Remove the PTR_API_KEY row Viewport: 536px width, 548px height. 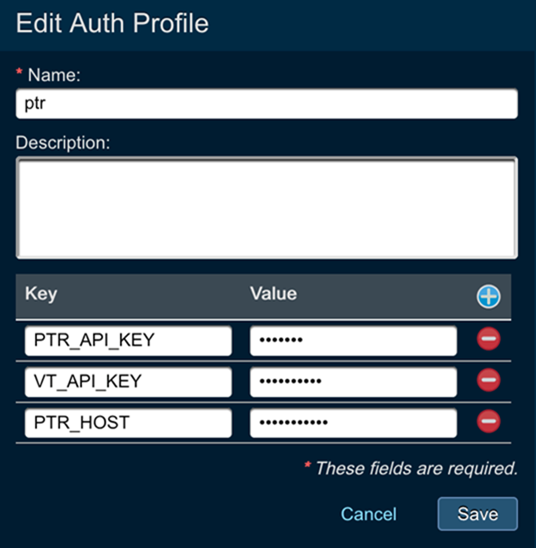click(x=488, y=339)
